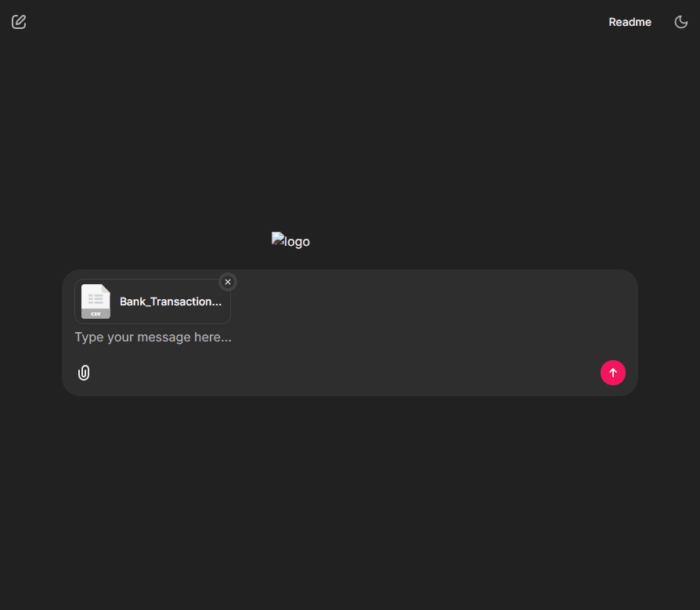The width and height of the screenshot is (700, 610).
Task: Click the CSV file type icon
Action: click(x=96, y=301)
